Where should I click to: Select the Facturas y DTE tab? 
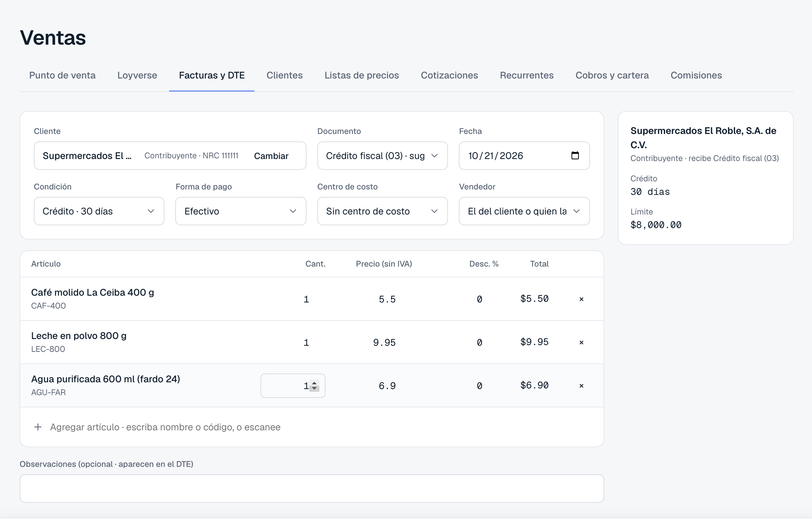(212, 75)
